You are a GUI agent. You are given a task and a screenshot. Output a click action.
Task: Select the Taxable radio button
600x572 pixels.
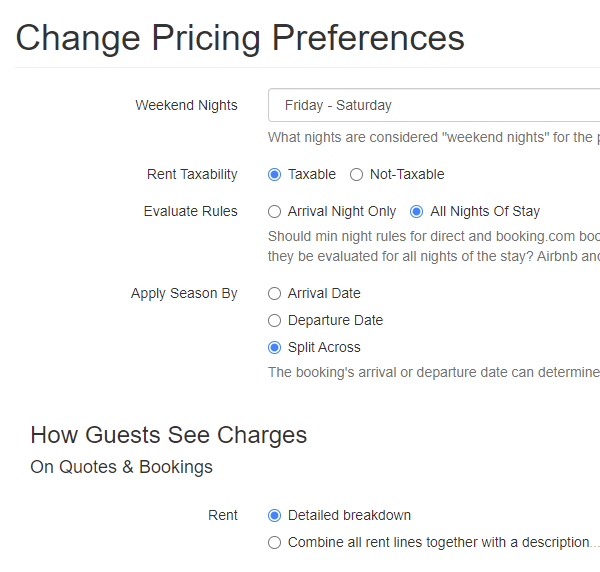pyautogui.click(x=274, y=174)
